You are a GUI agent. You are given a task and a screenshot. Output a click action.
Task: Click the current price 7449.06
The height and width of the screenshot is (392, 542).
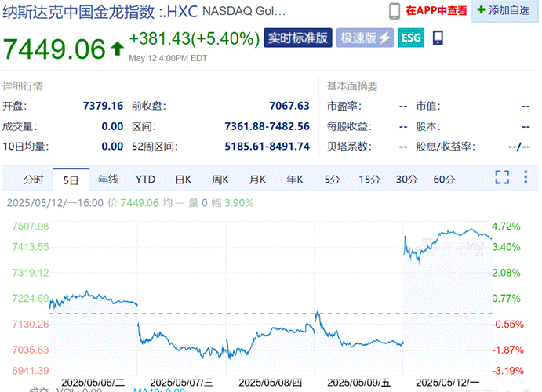(54, 49)
